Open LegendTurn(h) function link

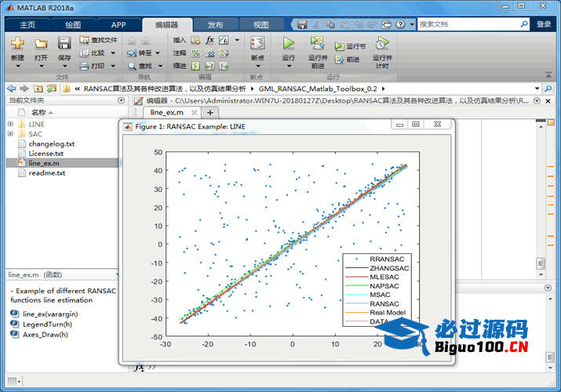[x=47, y=325]
